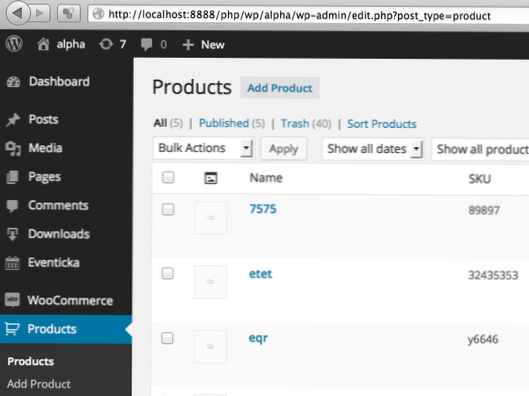Click the New link in the admin bar
The width and height of the screenshot is (529, 396).
click(x=213, y=45)
